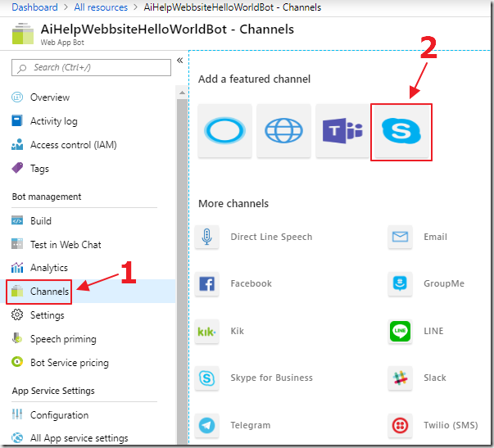Click the Facebook channel label
494x448 pixels.
251,283
